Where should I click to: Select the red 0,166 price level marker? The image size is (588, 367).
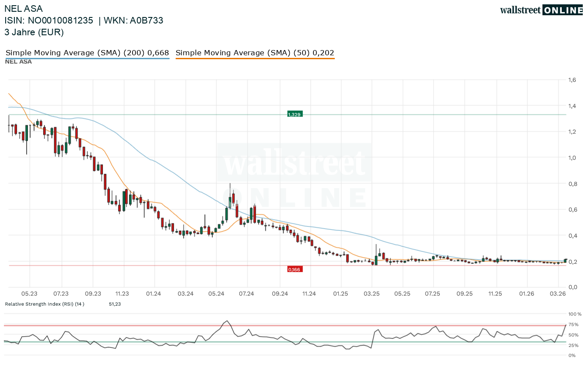[294, 269]
